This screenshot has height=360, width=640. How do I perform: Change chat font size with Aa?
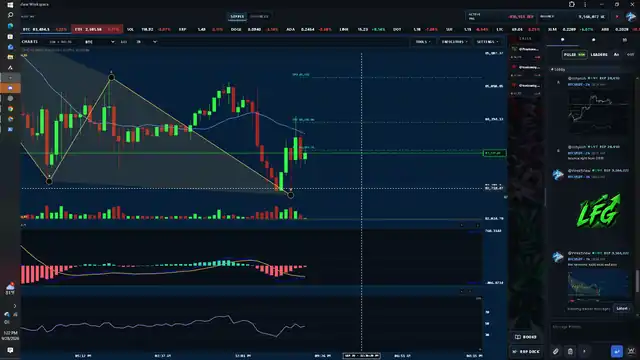(616, 54)
